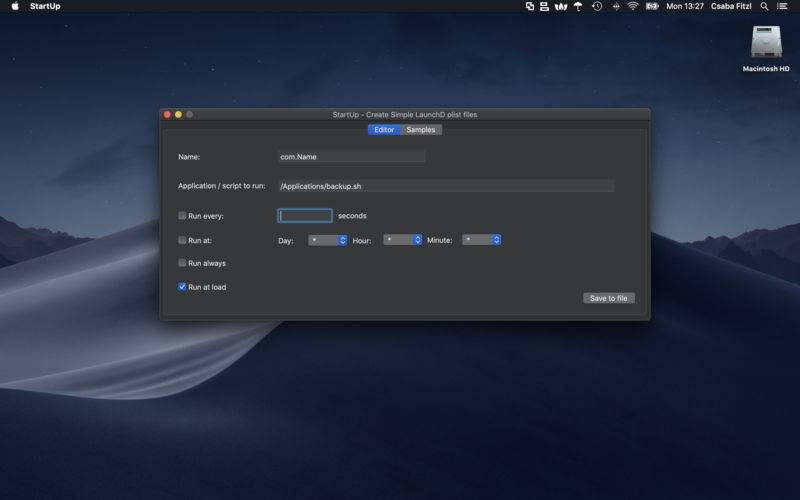Click the umbrella menu bar icon
The height and width of the screenshot is (500, 800).
point(578,6)
